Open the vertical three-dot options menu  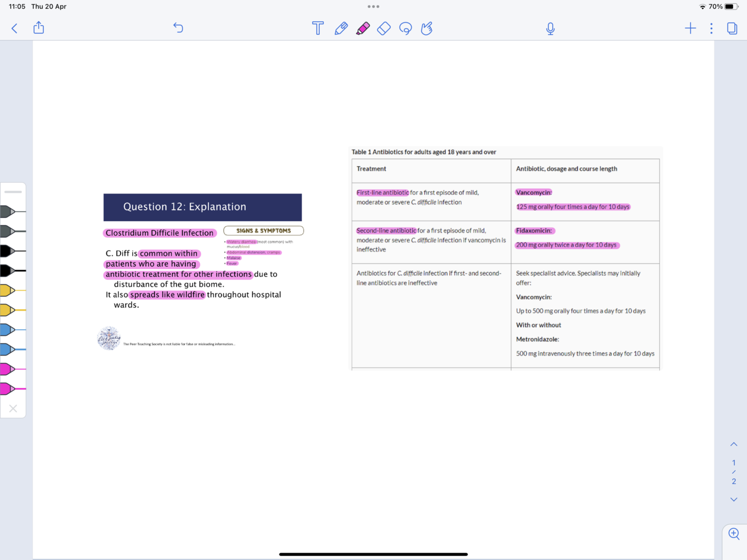712,28
